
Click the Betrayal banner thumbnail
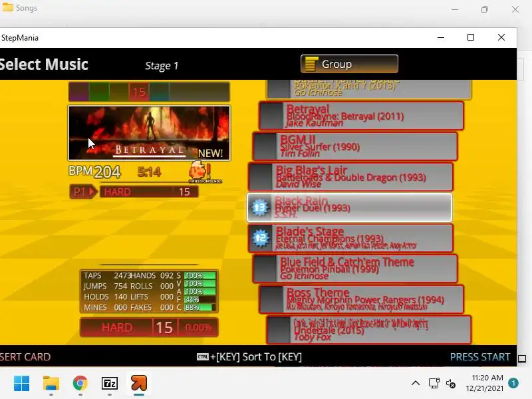pos(149,132)
